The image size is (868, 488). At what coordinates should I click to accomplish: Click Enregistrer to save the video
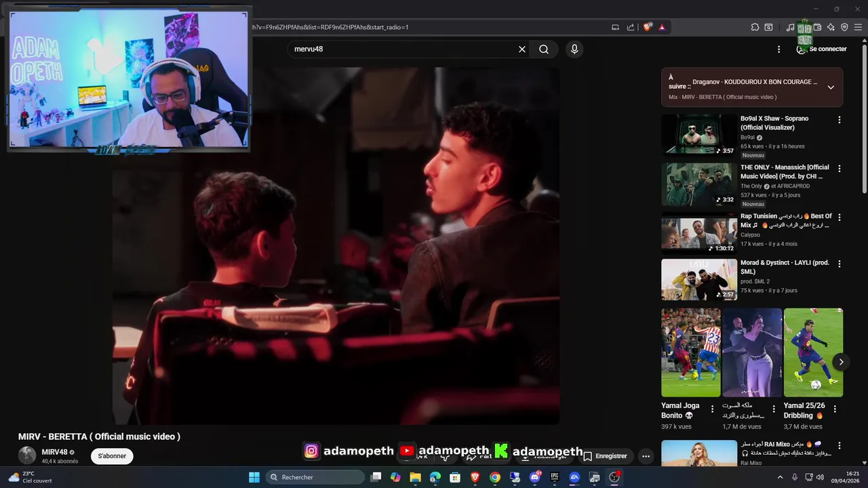click(605, 456)
